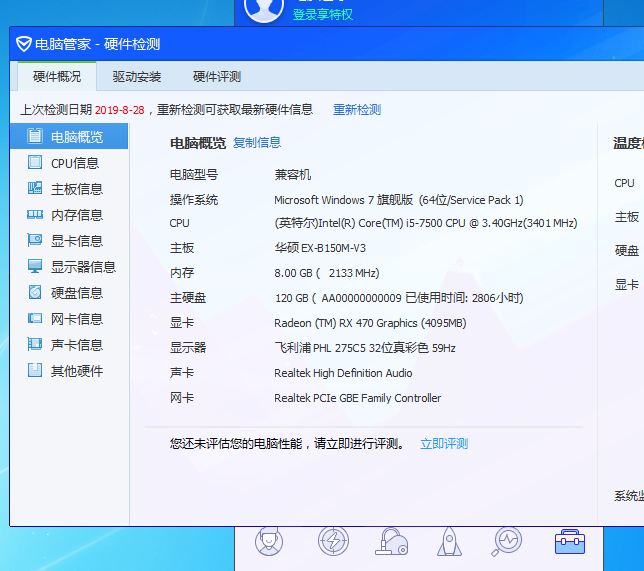644x571 pixels.
Task: Click the CPU label in temperature panel
Action: tap(624, 183)
